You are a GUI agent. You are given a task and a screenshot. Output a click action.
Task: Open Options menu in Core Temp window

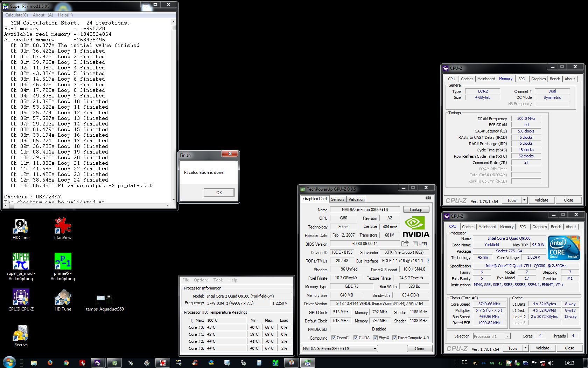201,280
